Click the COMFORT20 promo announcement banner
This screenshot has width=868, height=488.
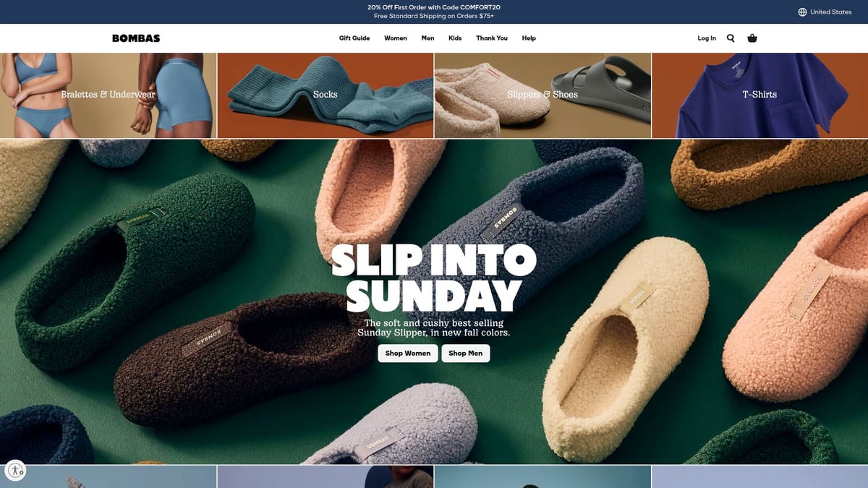coord(433,7)
